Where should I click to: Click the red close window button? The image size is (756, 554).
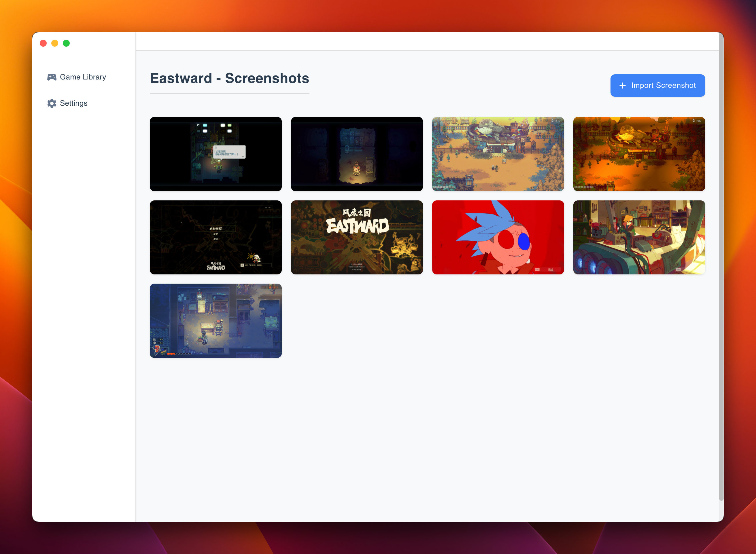click(x=43, y=43)
